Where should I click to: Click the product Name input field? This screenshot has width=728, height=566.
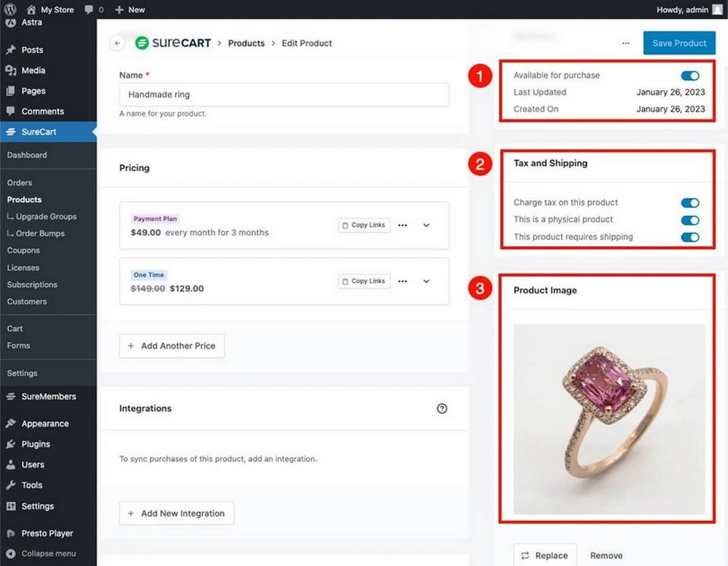click(284, 95)
